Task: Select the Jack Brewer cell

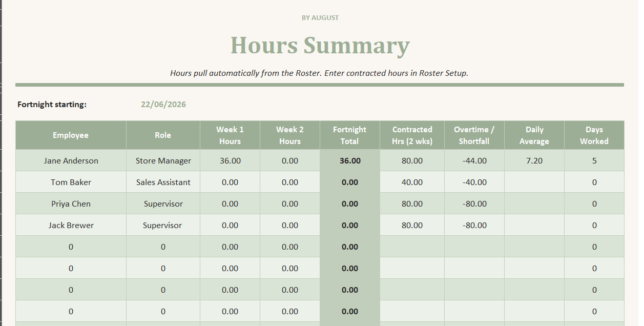Action: [71, 225]
